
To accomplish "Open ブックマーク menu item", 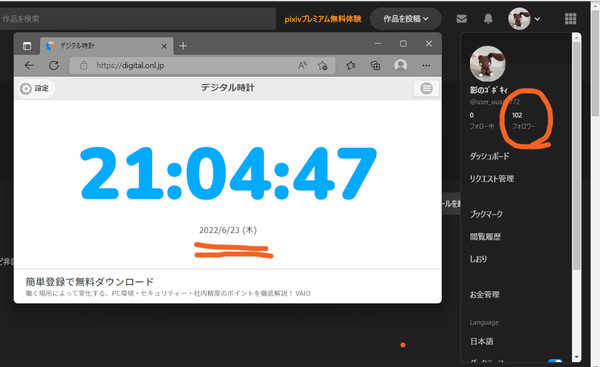I will click(486, 214).
